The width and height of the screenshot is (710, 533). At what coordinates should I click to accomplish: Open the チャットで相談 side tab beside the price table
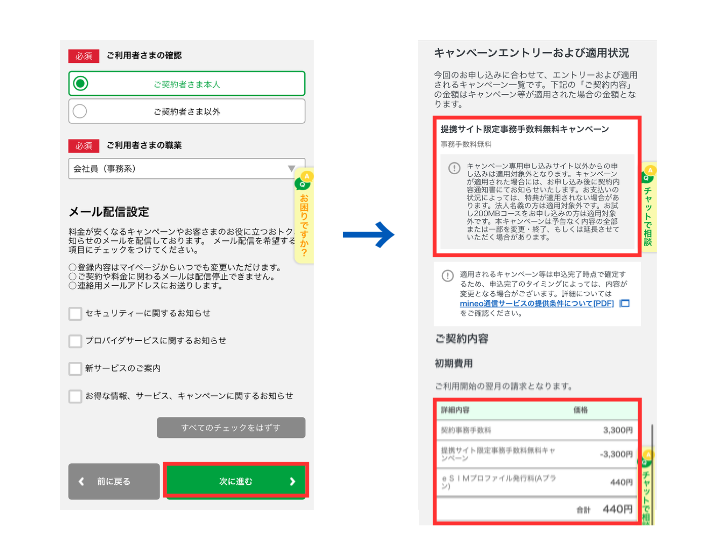coord(647,487)
